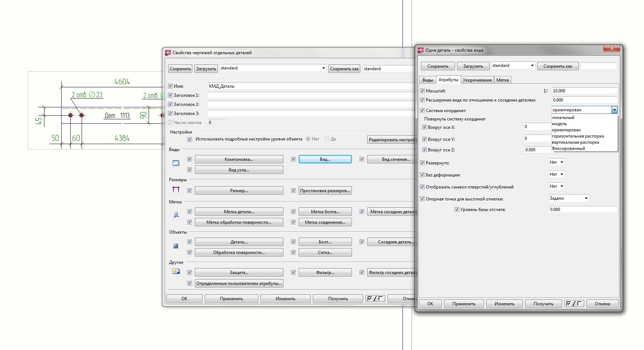Toggle the Масштаб checkbox
Screen dimensions: 644x350
(423, 91)
